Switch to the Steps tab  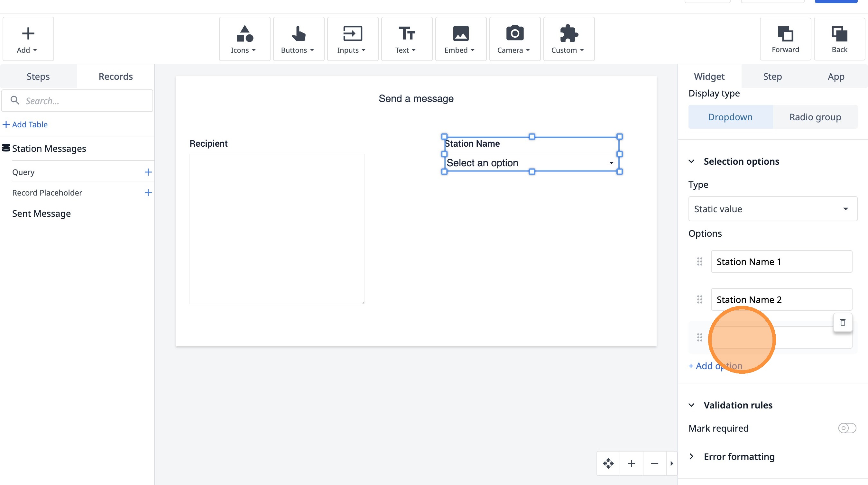click(x=38, y=77)
